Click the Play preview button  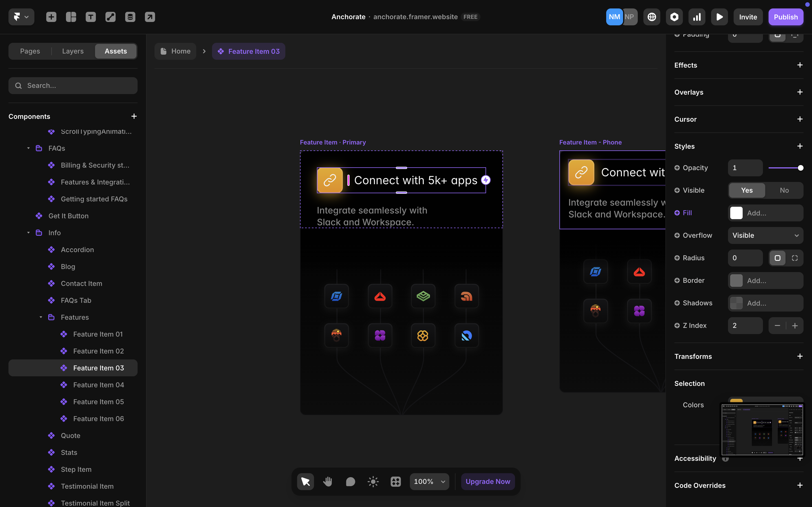[x=719, y=17]
